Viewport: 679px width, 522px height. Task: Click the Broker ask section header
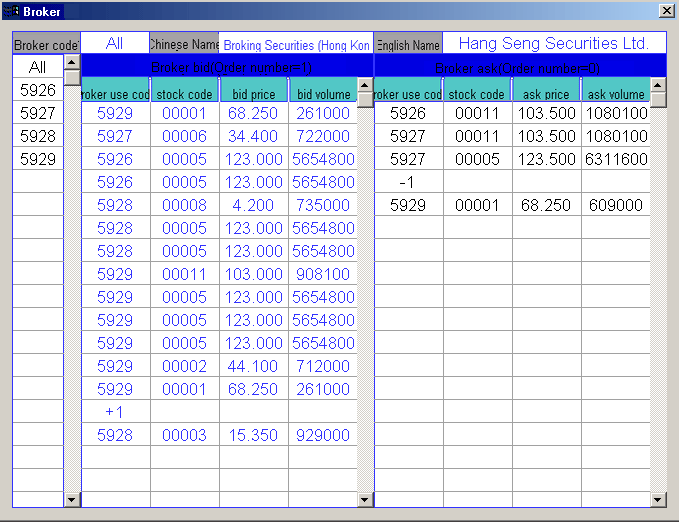[x=520, y=66]
